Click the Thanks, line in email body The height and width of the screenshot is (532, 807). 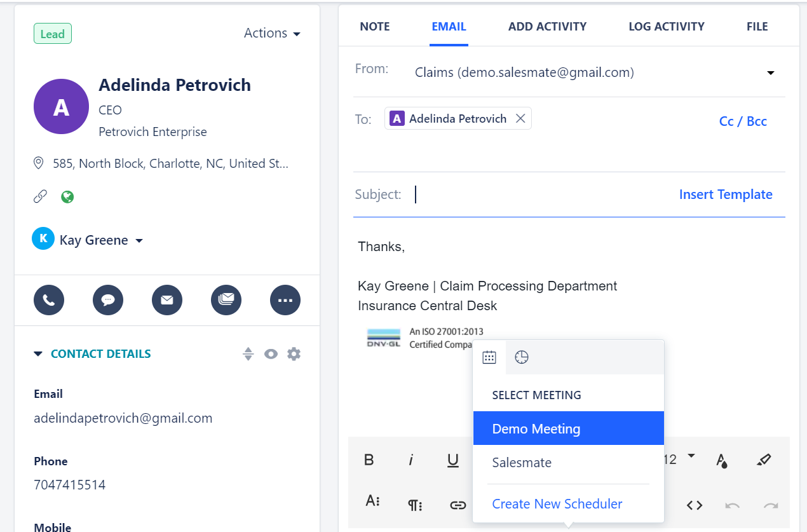(x=381, y=247)
